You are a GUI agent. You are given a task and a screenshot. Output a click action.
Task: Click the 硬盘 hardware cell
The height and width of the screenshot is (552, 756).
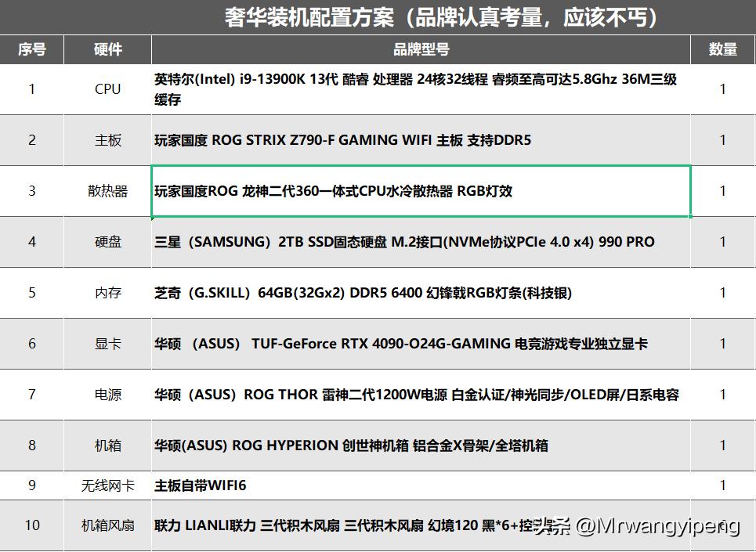(x=107, y=242)
